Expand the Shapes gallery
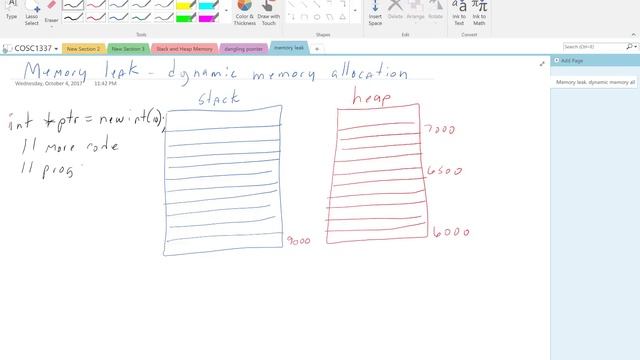 click(x=355, y=11)
